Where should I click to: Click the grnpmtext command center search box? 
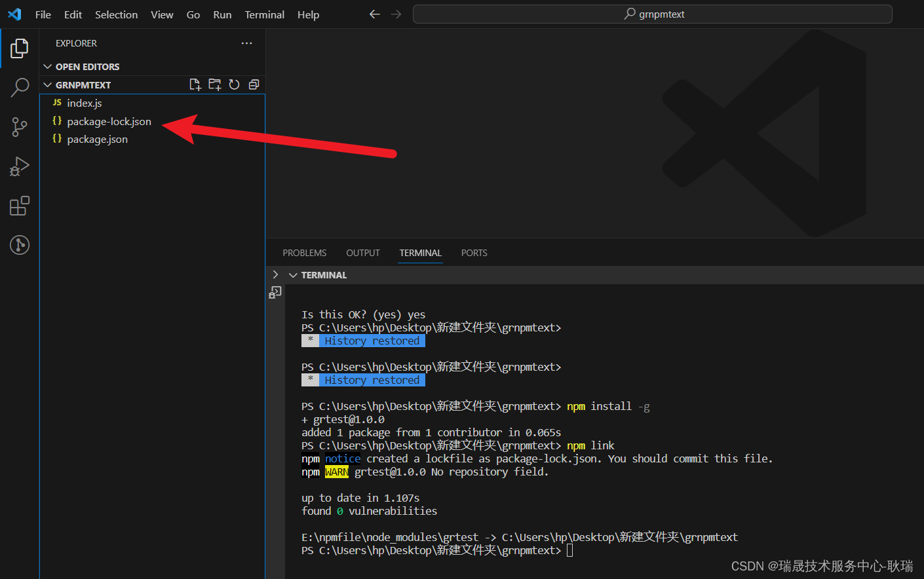point(653,14)
